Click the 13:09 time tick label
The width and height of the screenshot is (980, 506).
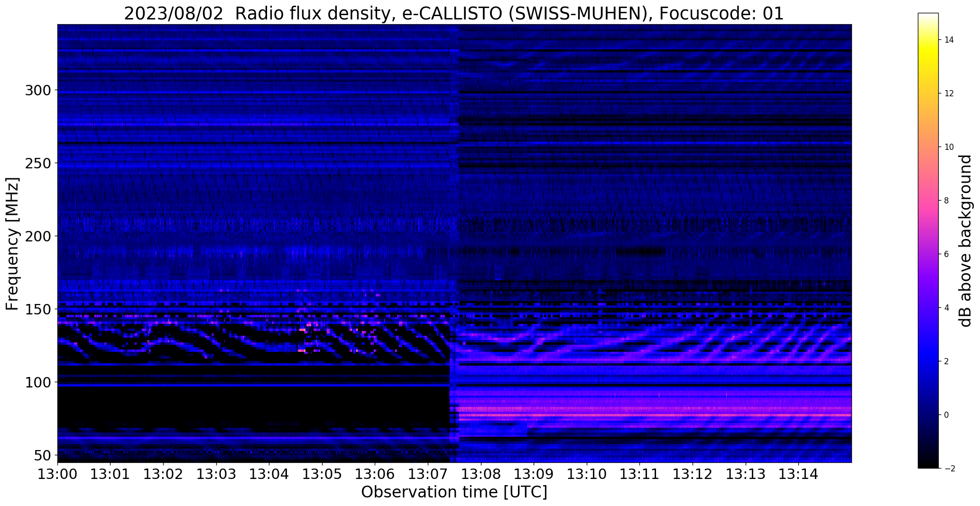[534, 473]
